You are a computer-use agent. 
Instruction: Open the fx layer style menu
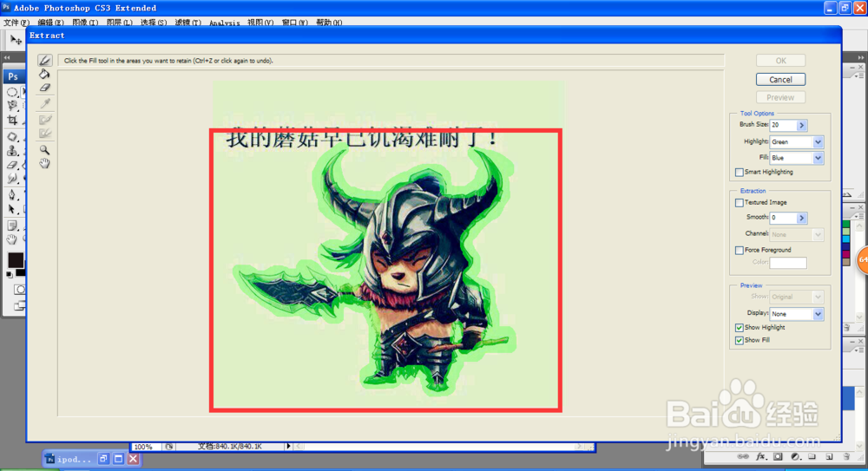(761, 456)
